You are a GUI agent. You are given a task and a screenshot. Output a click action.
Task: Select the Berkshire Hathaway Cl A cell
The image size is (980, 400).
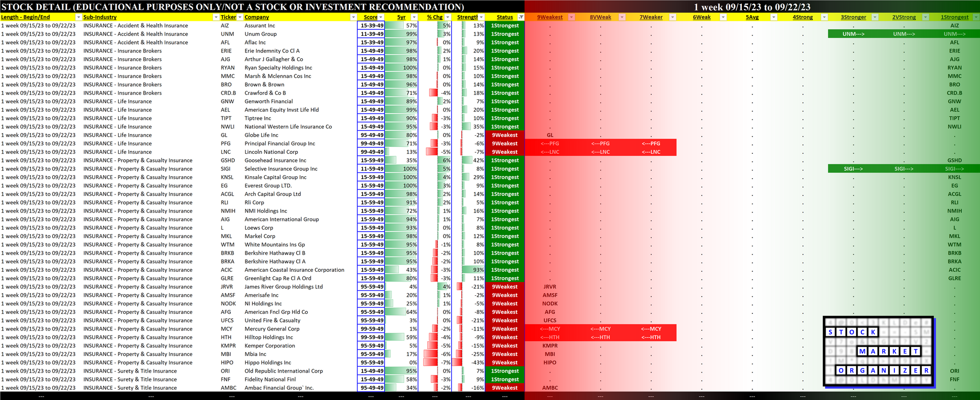point(300,261)
